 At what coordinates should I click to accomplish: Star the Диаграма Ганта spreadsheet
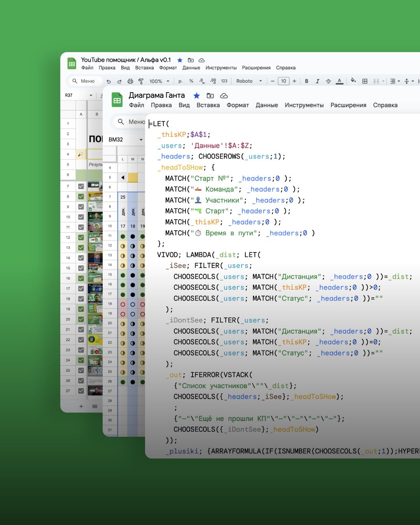197,96
